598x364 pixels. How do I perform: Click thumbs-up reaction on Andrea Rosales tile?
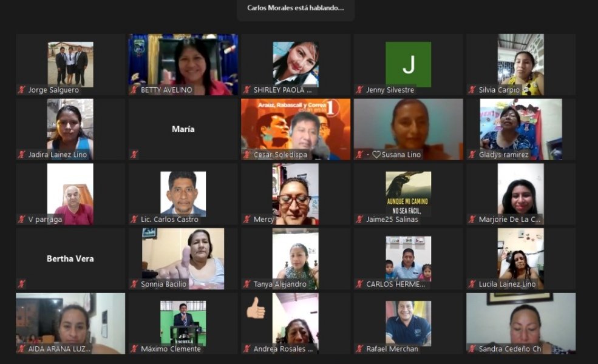pos(256,308)
